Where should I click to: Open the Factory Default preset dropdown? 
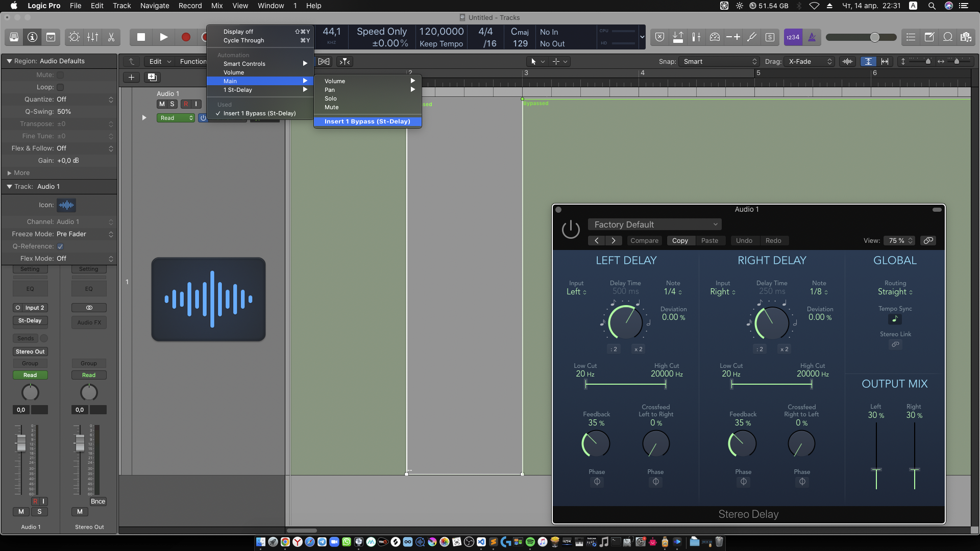(654, 224)
